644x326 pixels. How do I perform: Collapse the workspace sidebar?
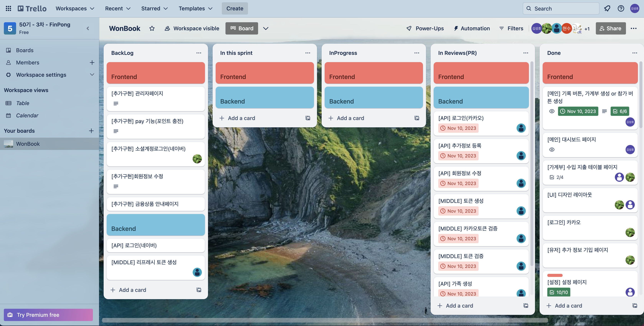(88, 29)
